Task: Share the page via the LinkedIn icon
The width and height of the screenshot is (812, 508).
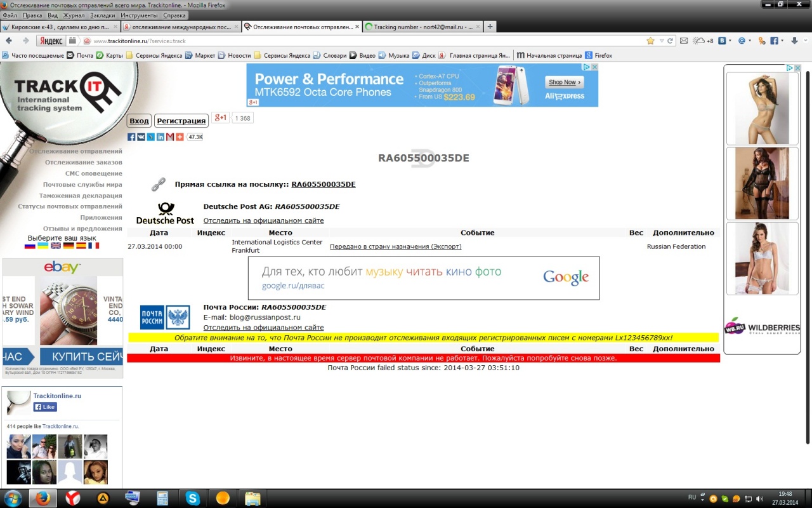Action: pyautogui.click(x=160, y=137)
